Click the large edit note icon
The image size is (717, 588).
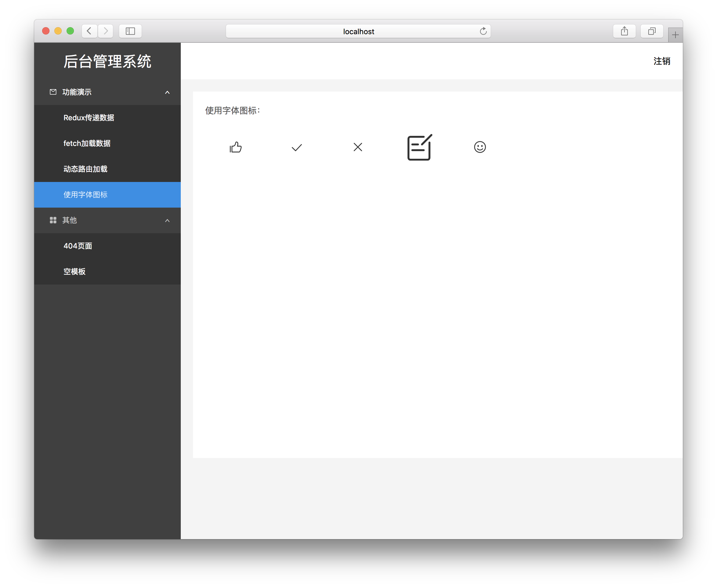coord(420,147)
